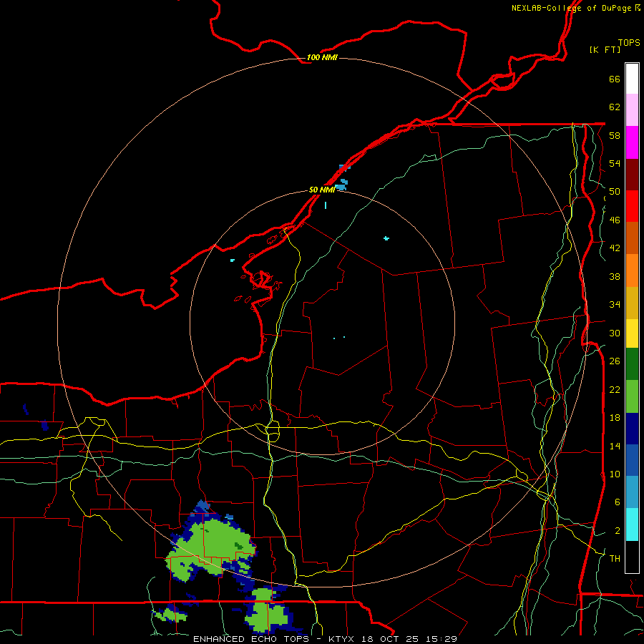Select the dark red legend swatch
This screenshot has height=644, width=644.
(x=632, y=174)
